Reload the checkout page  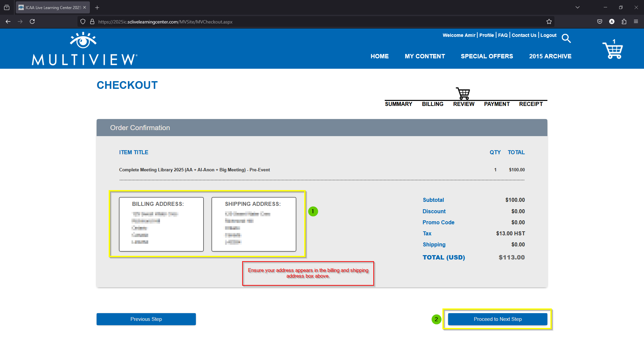coord(32,21)
